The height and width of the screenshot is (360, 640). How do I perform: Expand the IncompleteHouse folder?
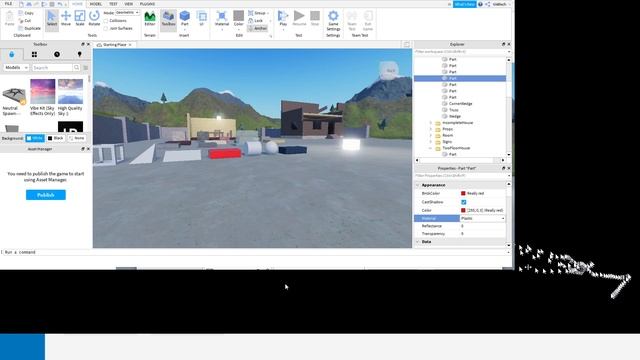click(x=430, y=123)
